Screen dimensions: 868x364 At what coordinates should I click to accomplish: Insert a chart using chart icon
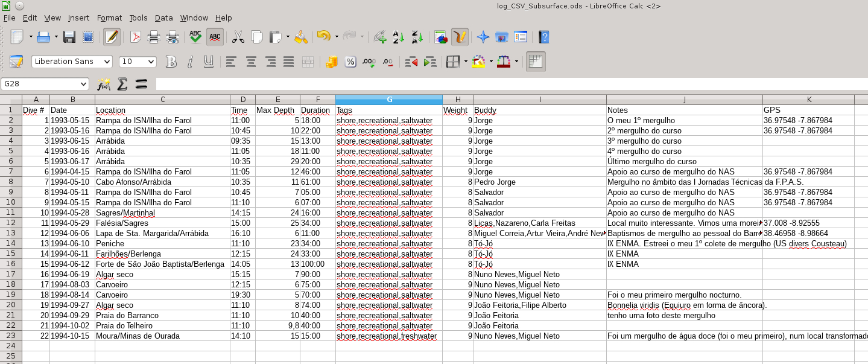click(x=441, y=37)
